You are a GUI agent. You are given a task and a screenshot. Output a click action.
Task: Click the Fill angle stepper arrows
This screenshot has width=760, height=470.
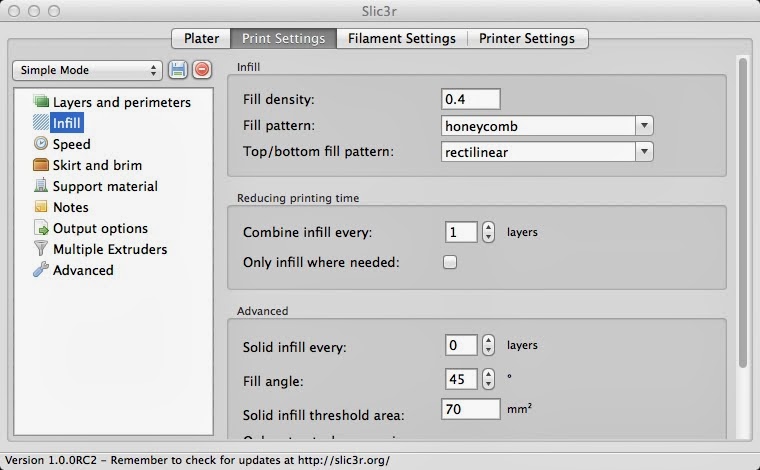(488, 379)
